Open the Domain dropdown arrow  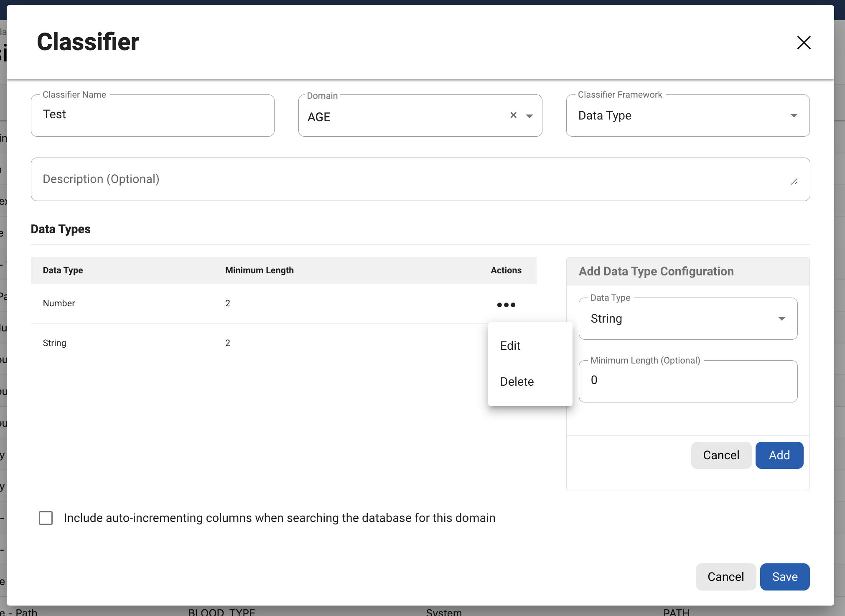click(529, 116)
